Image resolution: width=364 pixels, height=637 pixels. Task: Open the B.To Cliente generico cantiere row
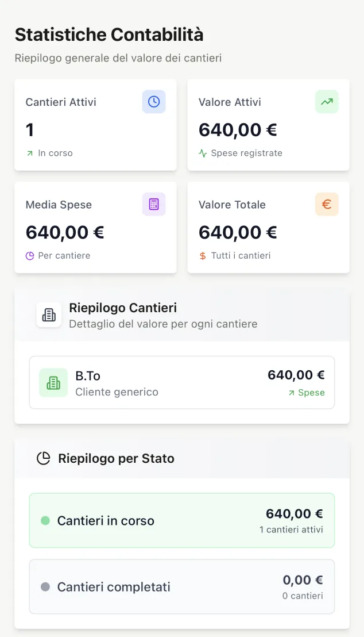pos(182,383)
